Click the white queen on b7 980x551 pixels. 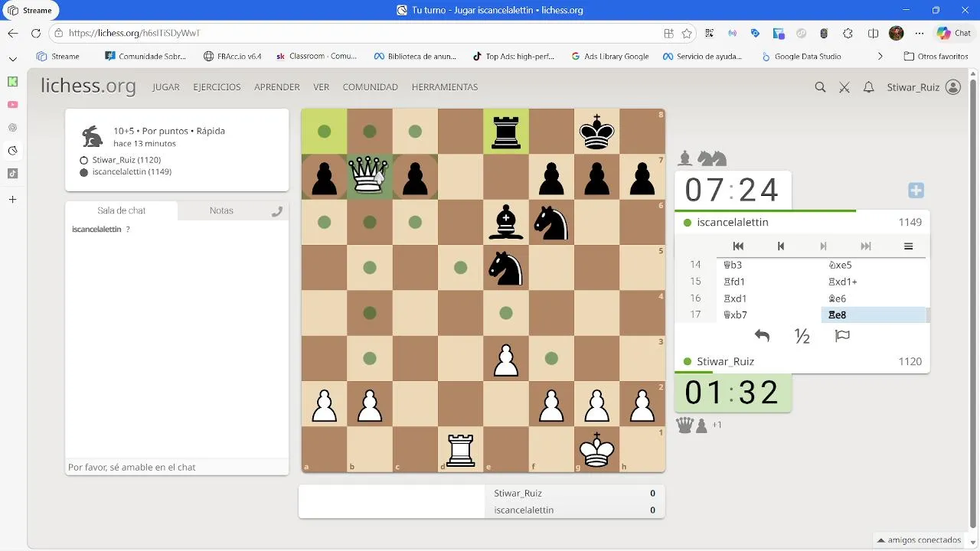point(370,177)
